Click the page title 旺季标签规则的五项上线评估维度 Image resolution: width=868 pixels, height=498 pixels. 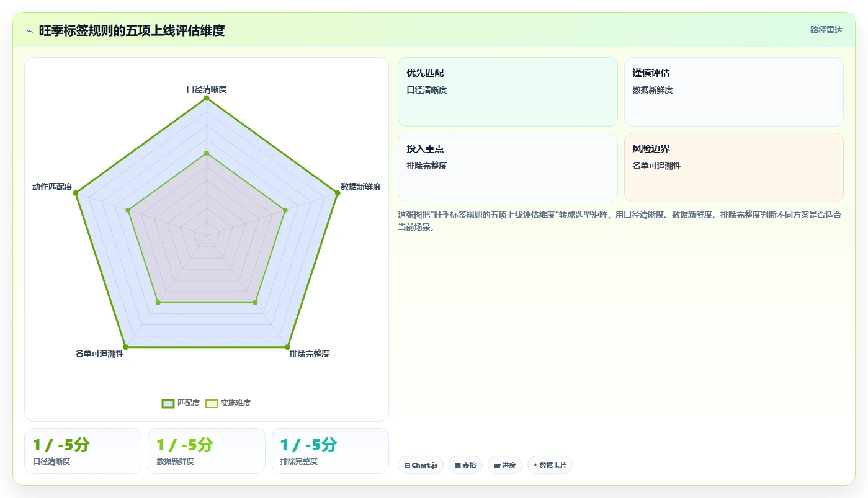coord(132,30)
